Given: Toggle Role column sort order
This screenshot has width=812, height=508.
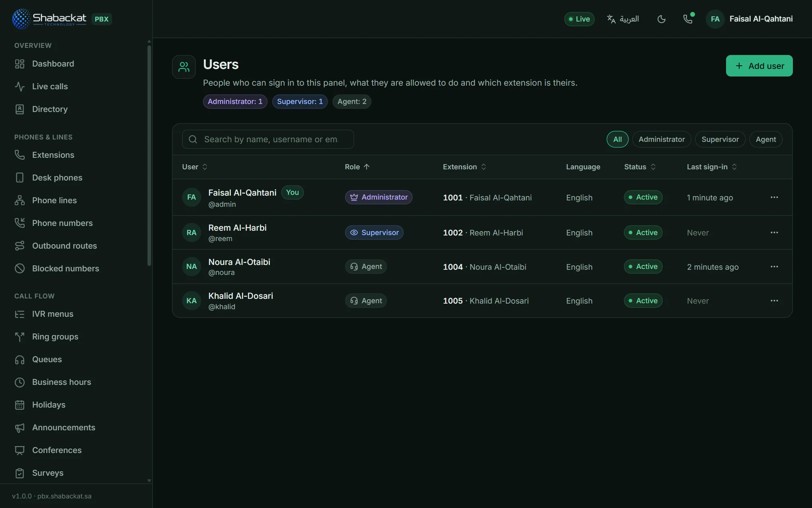Looking at the screenshot, I should (357, 167).
